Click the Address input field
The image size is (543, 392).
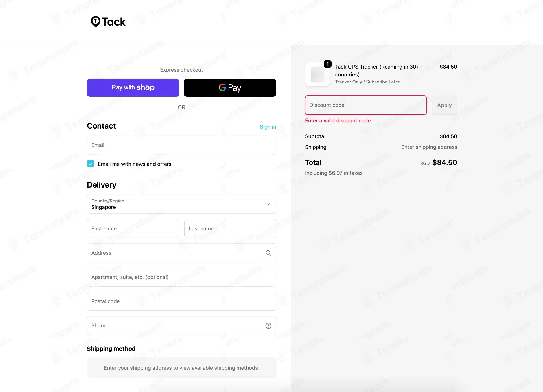175,253
